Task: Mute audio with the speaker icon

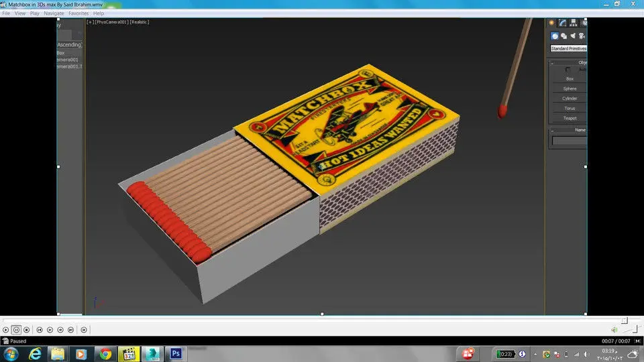Action: tap(614, 330)
